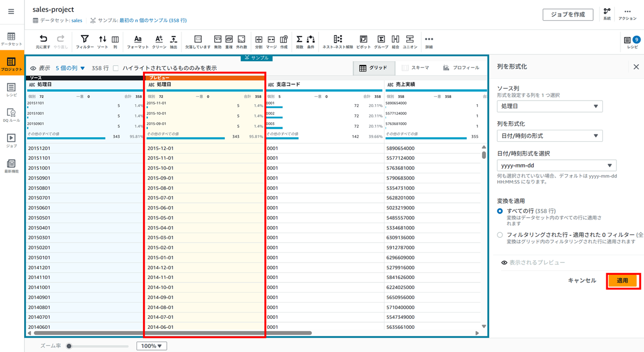Click the 支店コード column header

click(x=289, y=84)
